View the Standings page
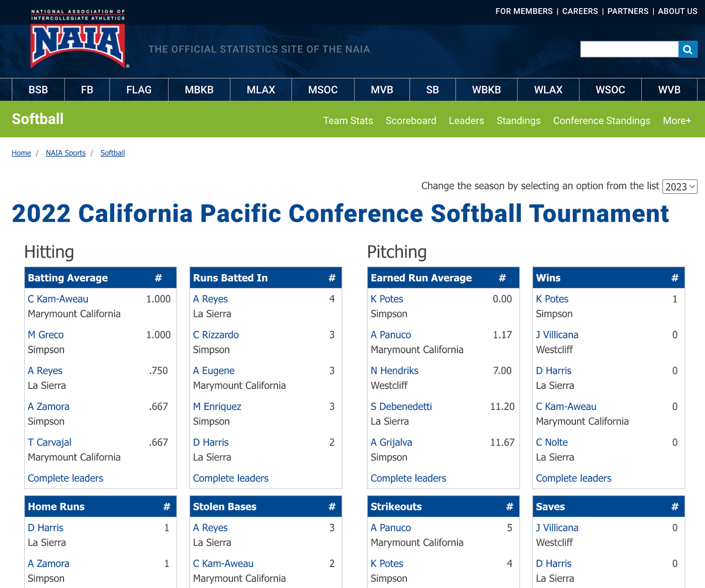This screenshot has height=588, width=705. click(x=519, y=121)
